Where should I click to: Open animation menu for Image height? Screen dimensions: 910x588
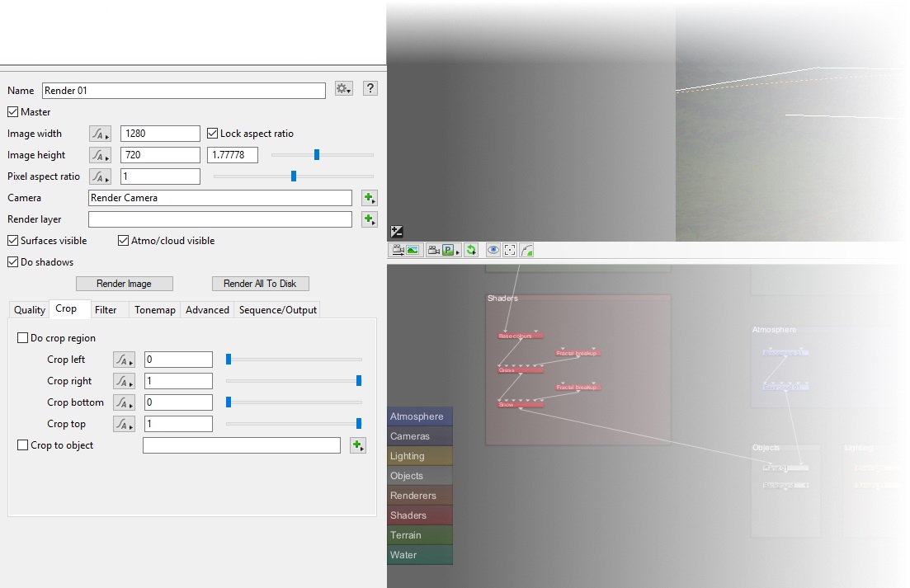tap(100, 155)
